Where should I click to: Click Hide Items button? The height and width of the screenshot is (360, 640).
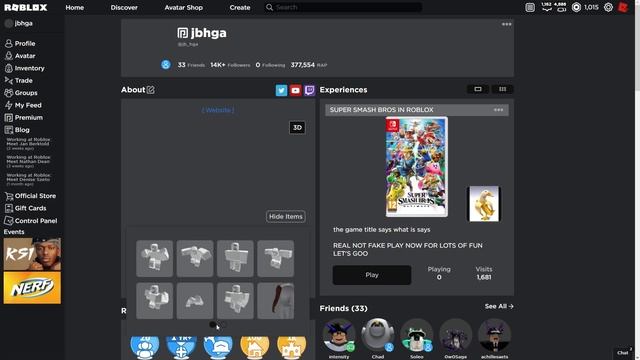point(286,216)
